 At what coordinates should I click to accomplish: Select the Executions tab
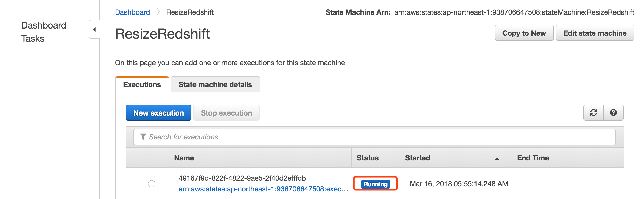(x=142, y=84)
